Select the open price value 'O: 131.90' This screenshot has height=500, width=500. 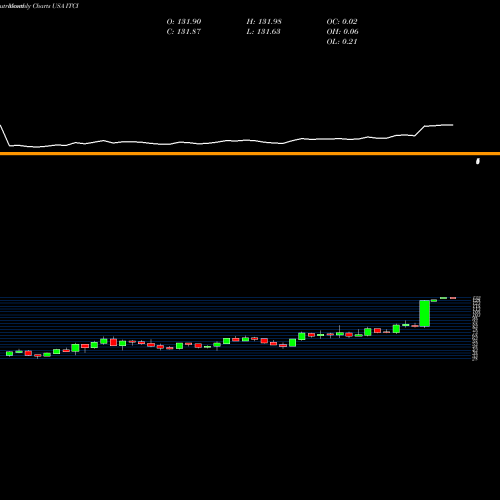[x=184, y=22]
